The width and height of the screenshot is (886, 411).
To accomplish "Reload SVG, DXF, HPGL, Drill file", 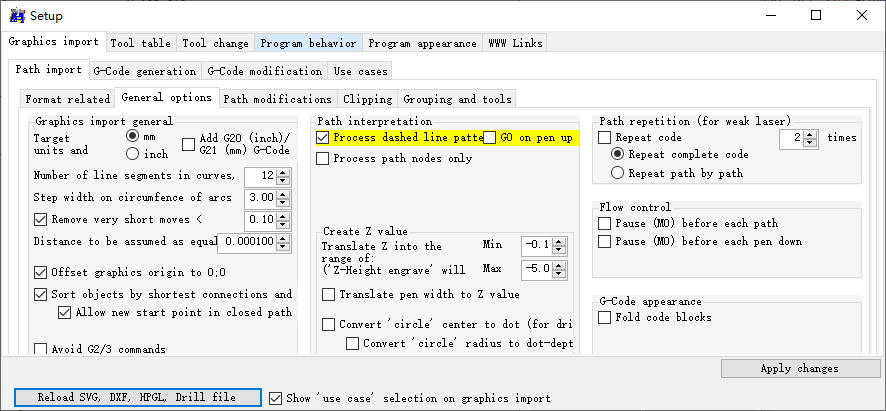I will [137, 397].
